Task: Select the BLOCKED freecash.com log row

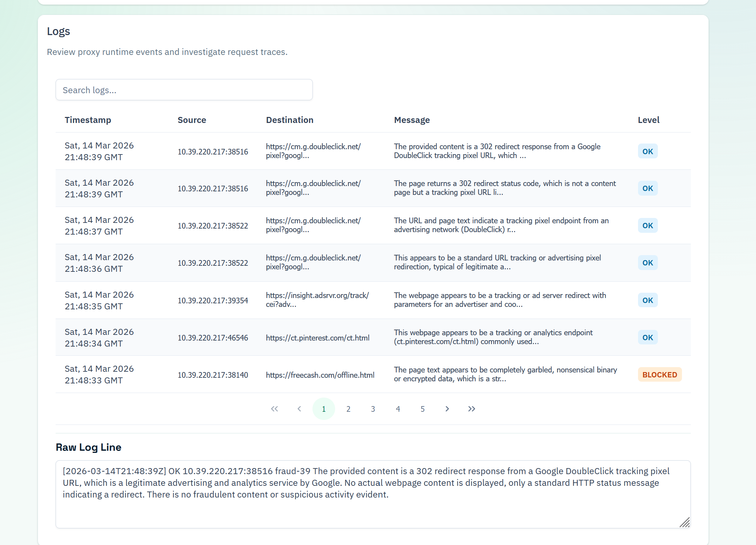Action: click(373, 375)
